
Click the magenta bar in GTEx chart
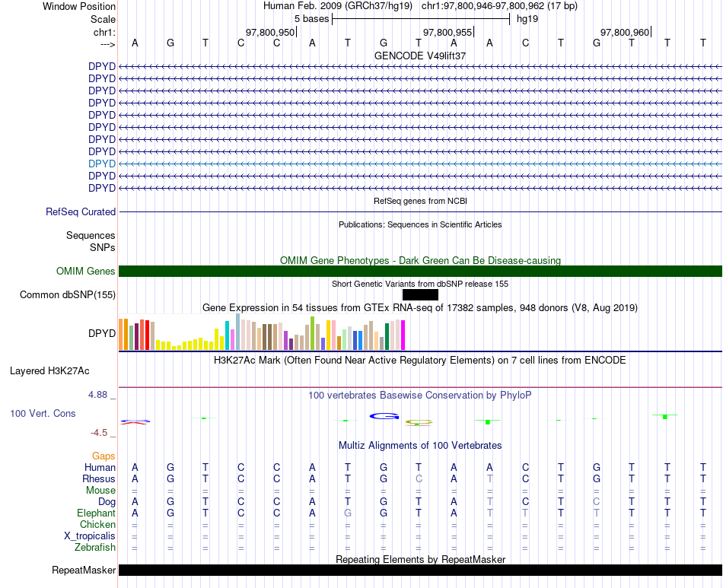403,335
